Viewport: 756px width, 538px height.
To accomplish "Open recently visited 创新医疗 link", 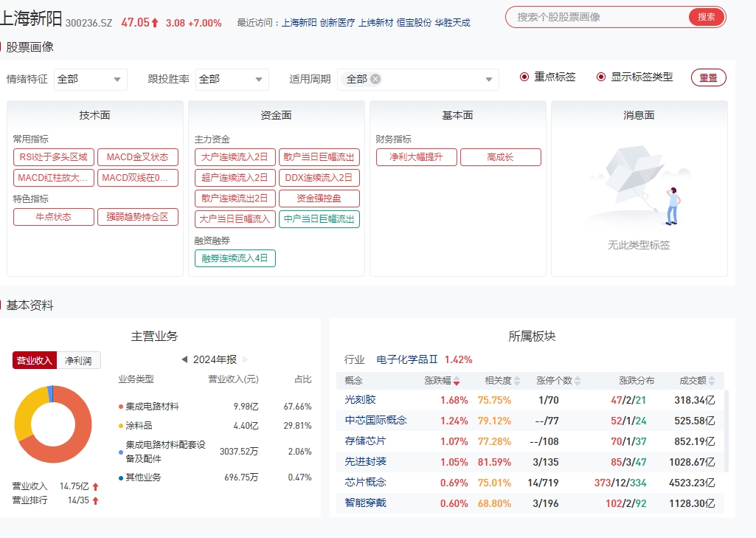I will (x=337, y=23).
